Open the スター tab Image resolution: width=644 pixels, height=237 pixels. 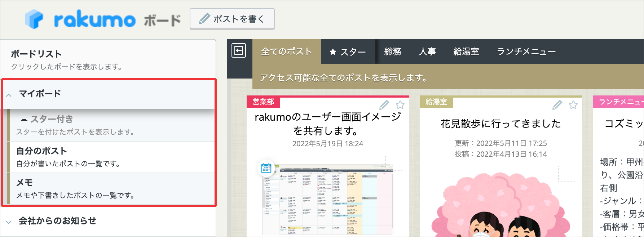pos(348,52)
